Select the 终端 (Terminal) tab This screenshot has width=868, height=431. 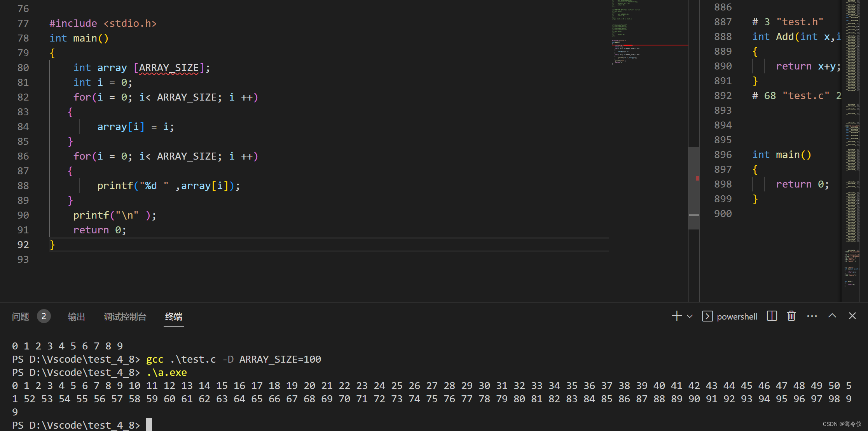tap(173, 316)
